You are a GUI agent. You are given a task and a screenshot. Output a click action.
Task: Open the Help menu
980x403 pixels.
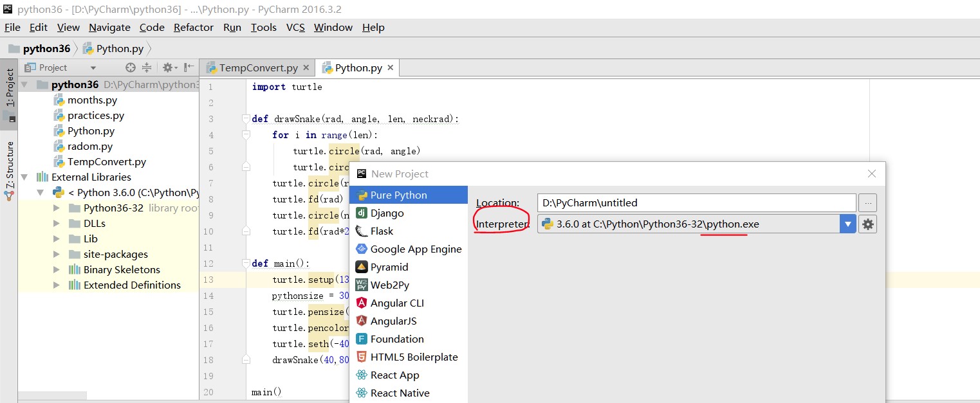[373, 27]
